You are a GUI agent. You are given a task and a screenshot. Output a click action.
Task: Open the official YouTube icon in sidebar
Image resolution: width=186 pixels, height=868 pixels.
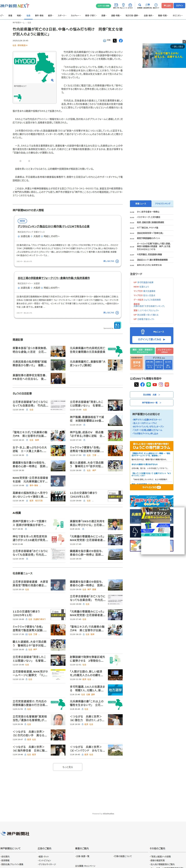click(x=155, y=385)
